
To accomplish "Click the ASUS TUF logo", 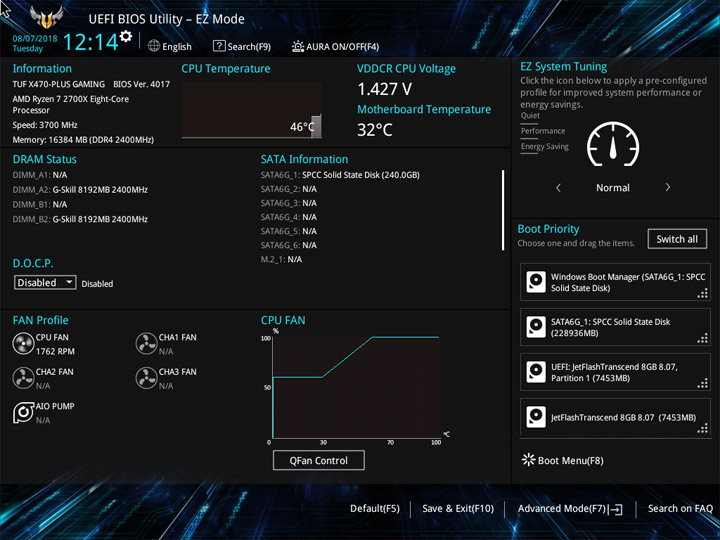I will [x=46, y=17].
